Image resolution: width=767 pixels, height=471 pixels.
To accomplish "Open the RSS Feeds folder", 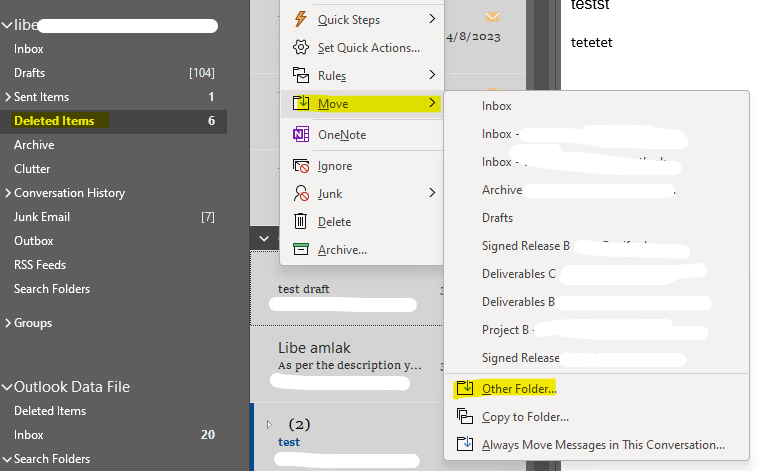I will point(113,265).
